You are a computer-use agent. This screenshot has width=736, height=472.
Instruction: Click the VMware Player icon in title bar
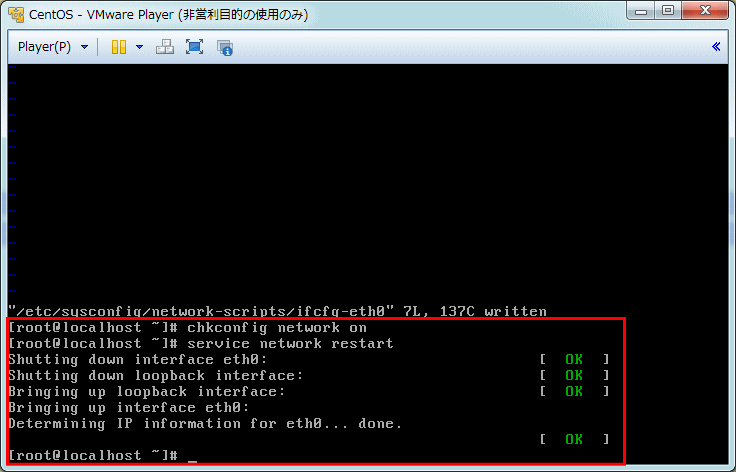tap(15, 15)
